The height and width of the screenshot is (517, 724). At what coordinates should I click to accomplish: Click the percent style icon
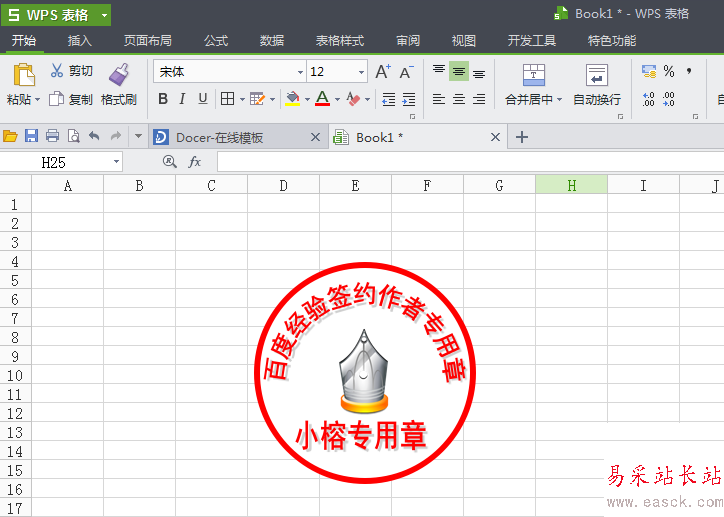click(669, 71)
